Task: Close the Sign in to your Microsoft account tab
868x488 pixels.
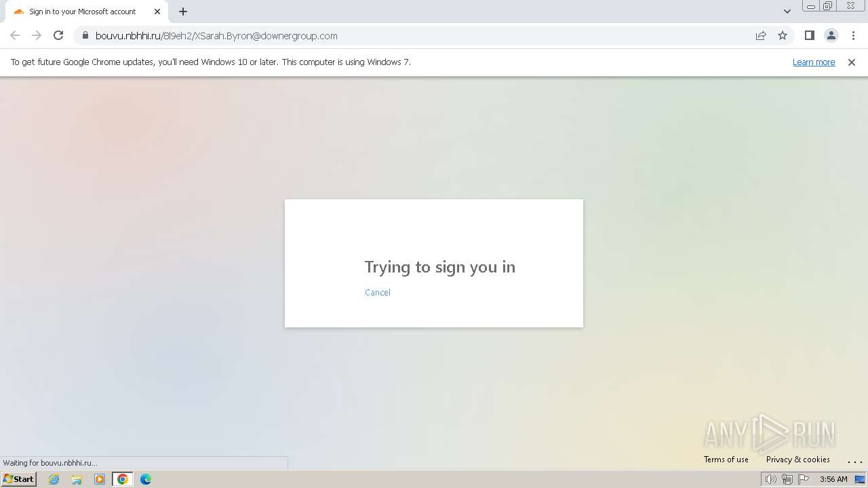Action: (157, 12)
